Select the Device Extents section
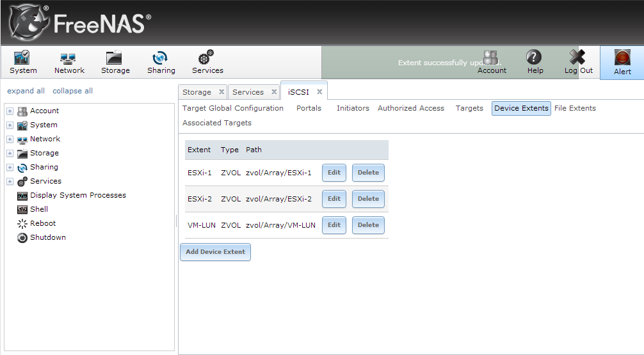 point(521,108)
